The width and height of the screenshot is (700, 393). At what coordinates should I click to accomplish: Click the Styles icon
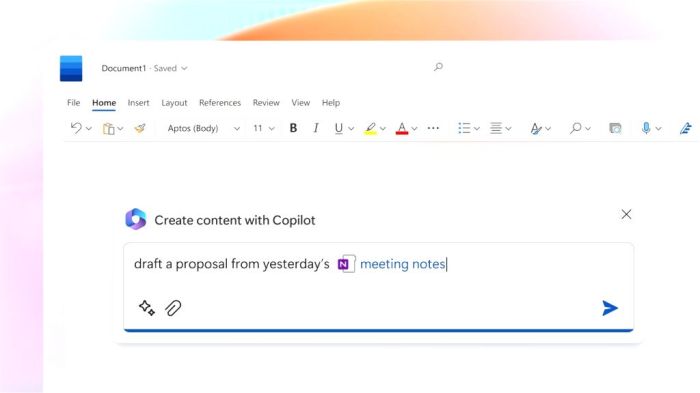point(536,129)
